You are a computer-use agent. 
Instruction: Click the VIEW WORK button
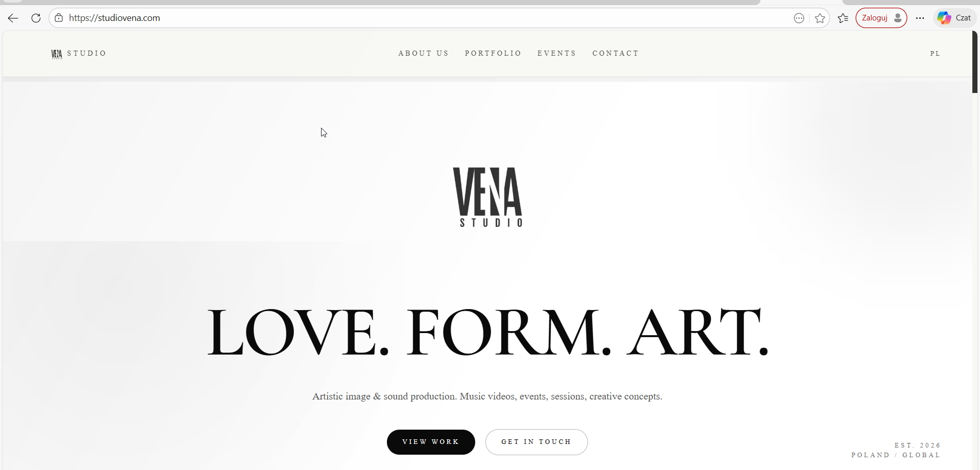[x=431, y=442]
